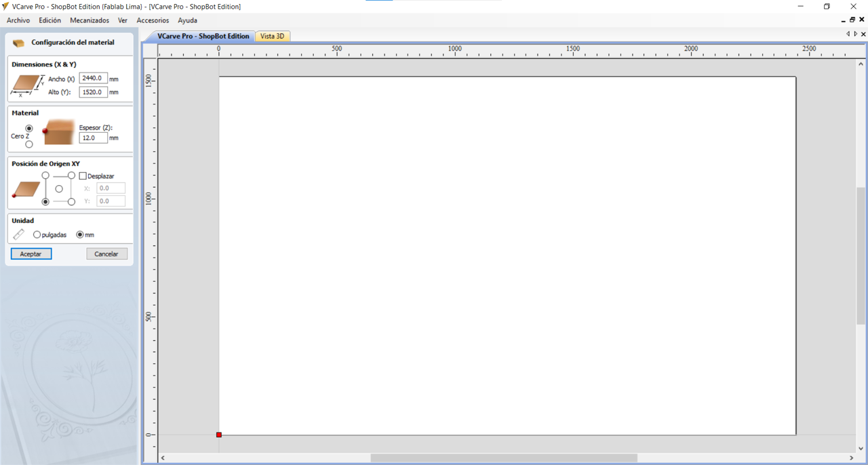
Task: Set XY origin to top-right corner
Action: pyautogui.click(x=71, y=176)
